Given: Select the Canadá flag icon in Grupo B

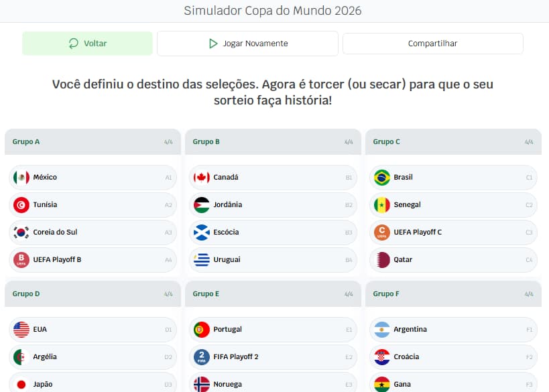Looking at the screenshot, I should coord(200,177).
